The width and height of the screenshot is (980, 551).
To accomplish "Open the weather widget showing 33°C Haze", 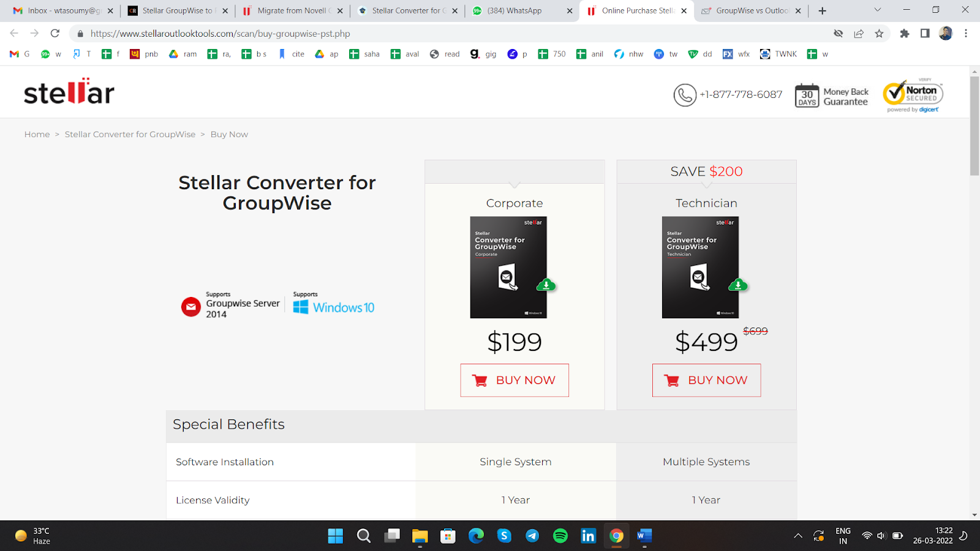I will point(33,536).
